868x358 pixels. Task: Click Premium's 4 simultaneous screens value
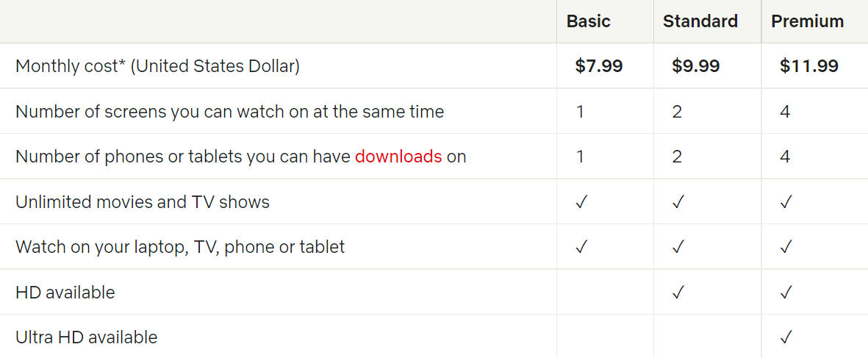pyautogui.click(x=785, y=112)
